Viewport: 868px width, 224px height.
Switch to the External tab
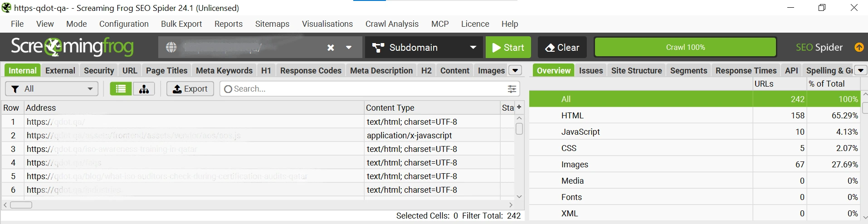point(60,70)
